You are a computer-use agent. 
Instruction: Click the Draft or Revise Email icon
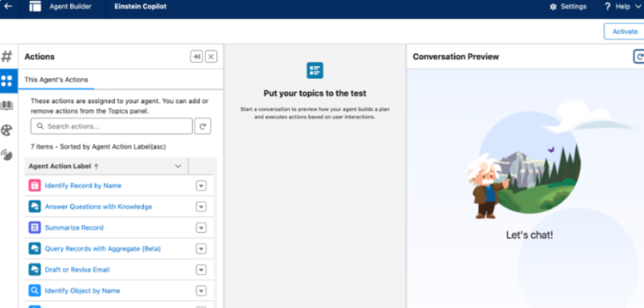tap(35, 269)
